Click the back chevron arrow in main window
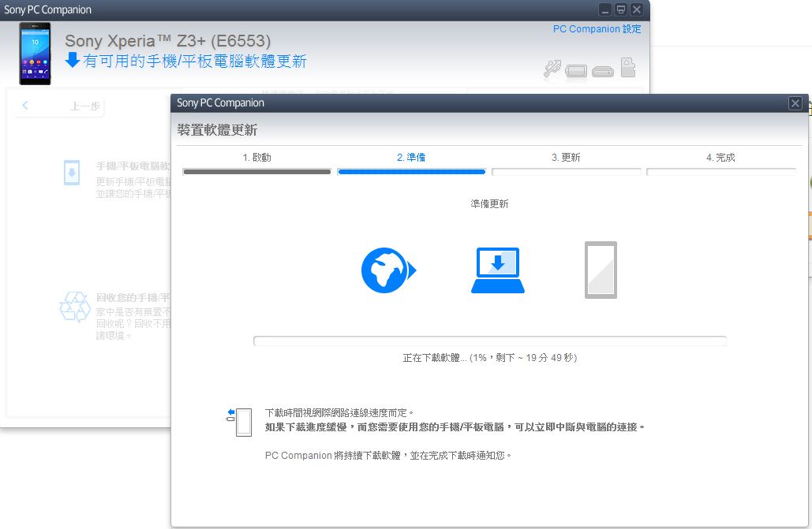This screenshot has width=812, height=529. tap(25, 106)
